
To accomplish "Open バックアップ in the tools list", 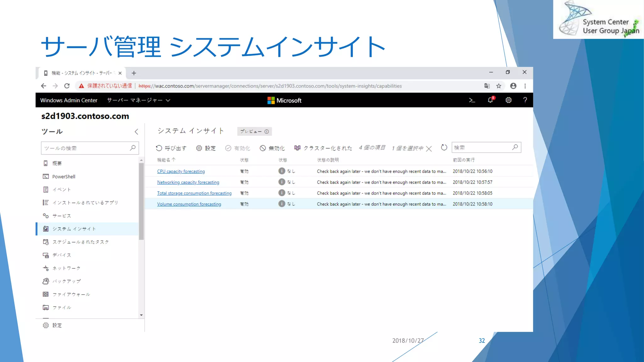I will point(87,281).
